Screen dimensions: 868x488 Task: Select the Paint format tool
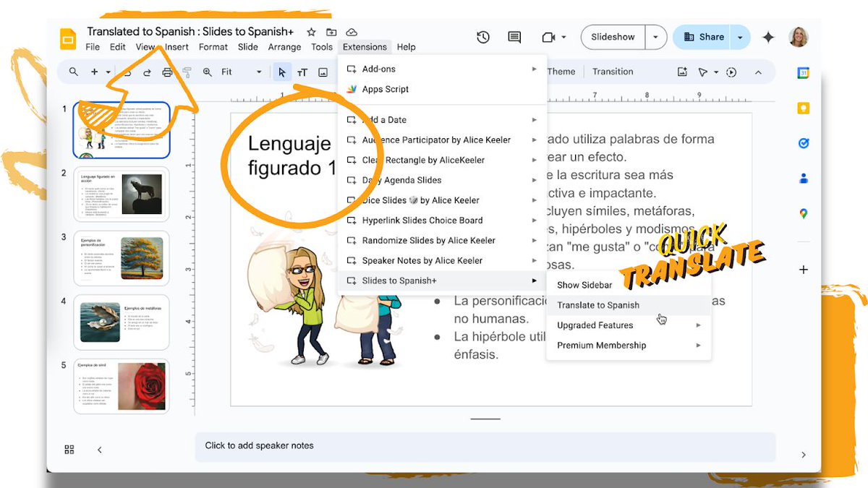(x=187, y=72)
